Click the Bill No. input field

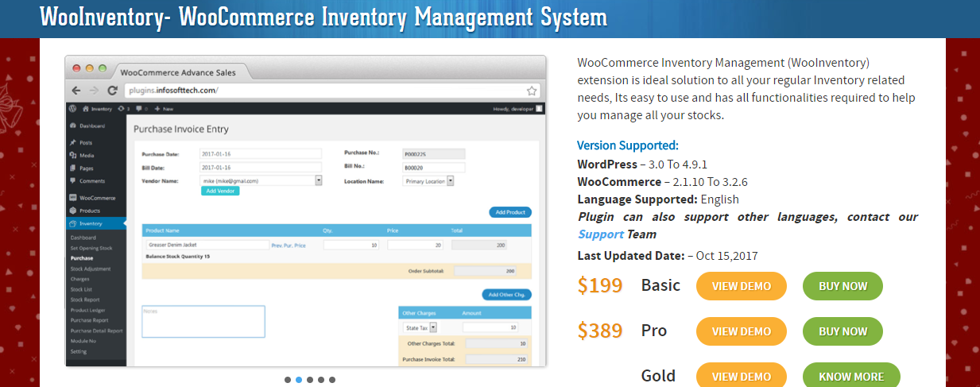(x=434, y=168)
